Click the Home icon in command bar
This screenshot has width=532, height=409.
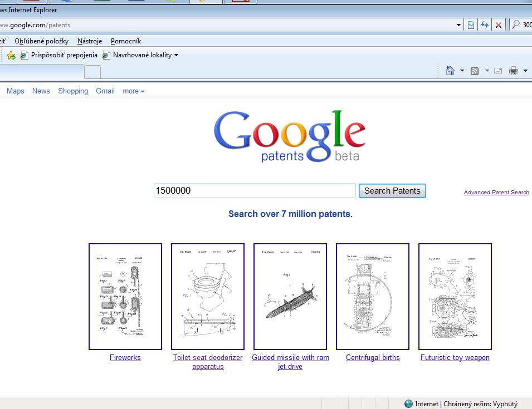450,71
